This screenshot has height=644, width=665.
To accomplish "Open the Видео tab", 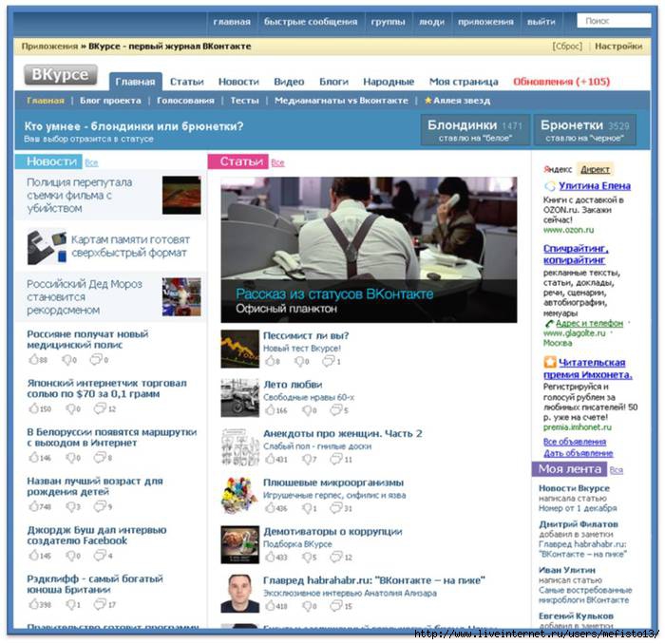I will point(289,82).
